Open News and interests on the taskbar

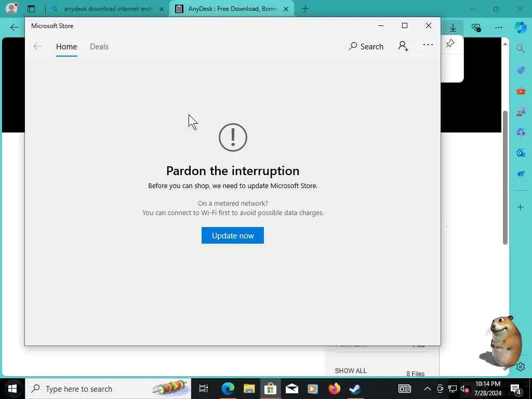[404, 389]
